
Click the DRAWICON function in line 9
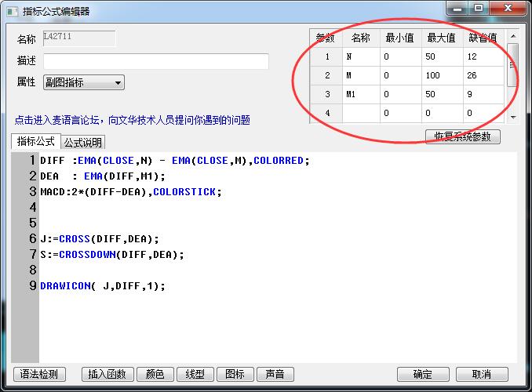click(x=65, y=286)
